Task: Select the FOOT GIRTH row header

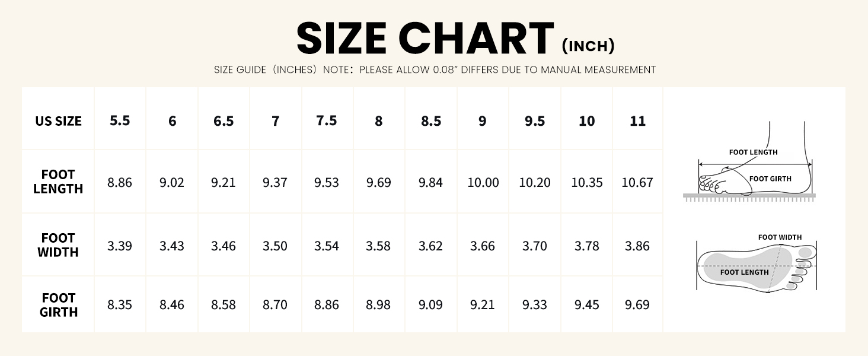Action: coord(58,305)
